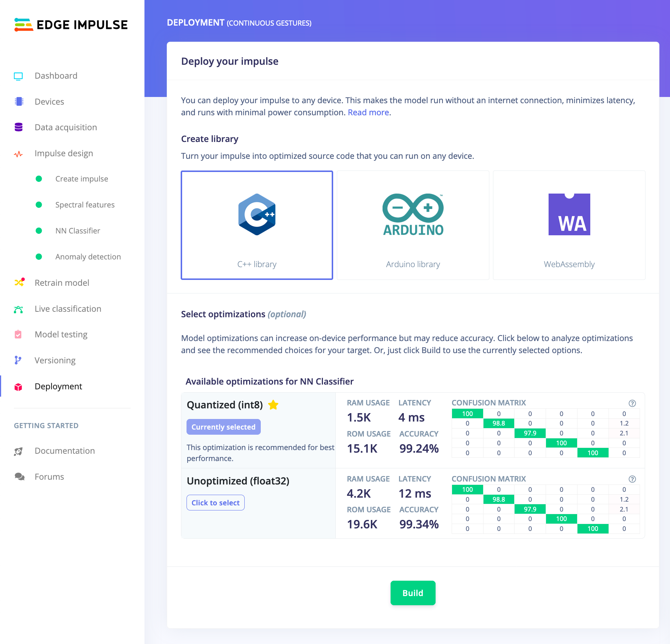The width and height of the screenshot is (670, 644).
Task: Choose the WebAssembly option
Action: click(x=569, y=225)
